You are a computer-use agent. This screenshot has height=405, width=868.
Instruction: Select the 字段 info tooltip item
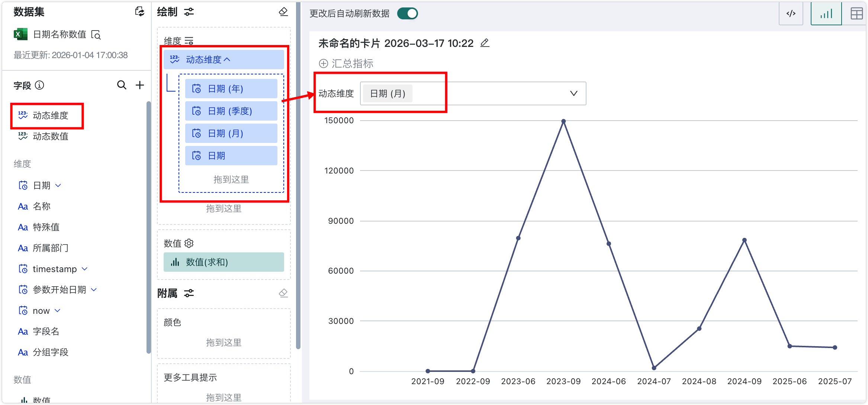tap(39, 85)
